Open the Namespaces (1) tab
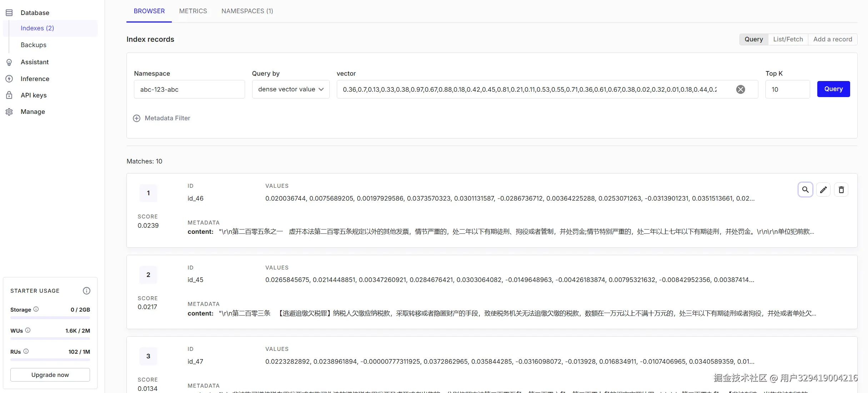Screen dimensions: 868x393 tap(247, 11)
